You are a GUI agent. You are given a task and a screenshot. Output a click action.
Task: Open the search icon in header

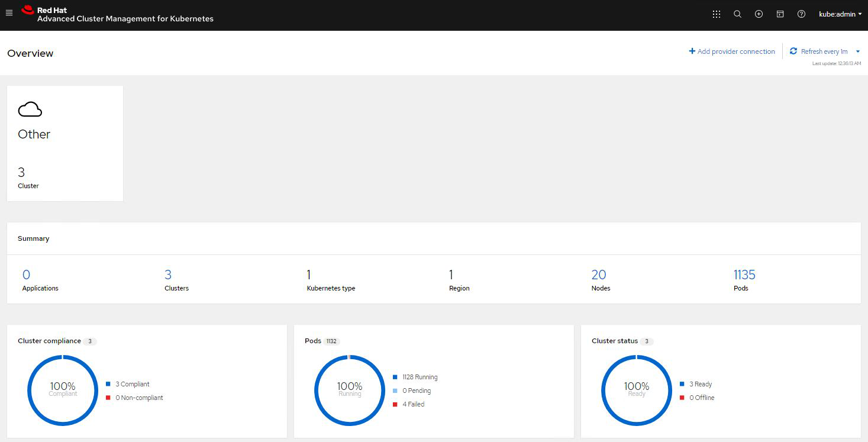coord(737,14)
